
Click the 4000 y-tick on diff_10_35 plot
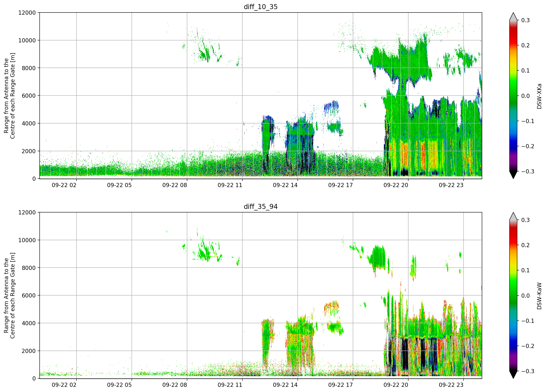[29, 123]
